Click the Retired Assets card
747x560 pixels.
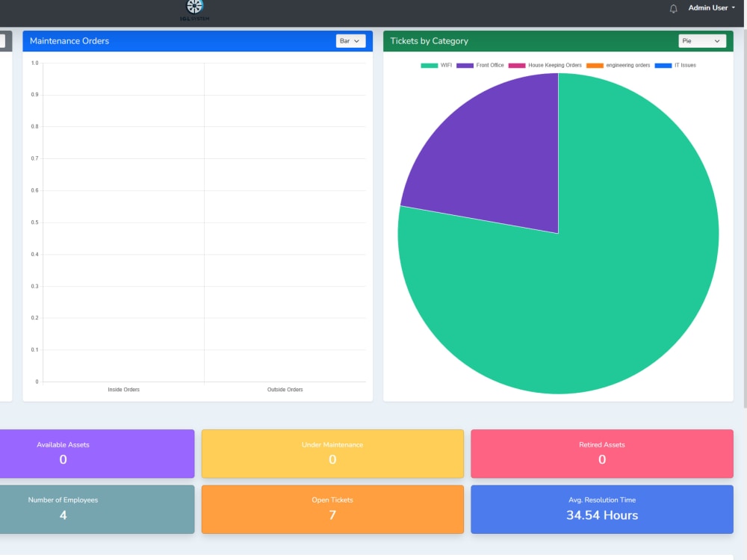point(601,453)
